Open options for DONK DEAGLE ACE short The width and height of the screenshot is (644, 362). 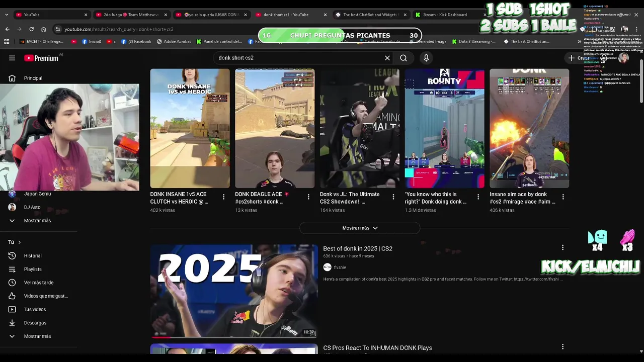[308, 197]
